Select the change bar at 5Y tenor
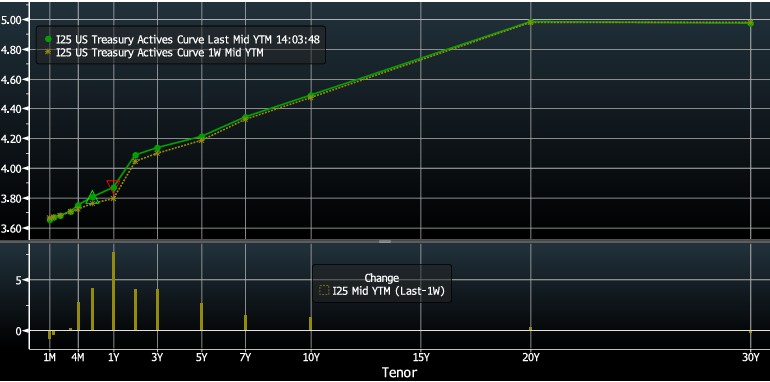The height and width of the screenshot is (382, 770). (201, 317)
